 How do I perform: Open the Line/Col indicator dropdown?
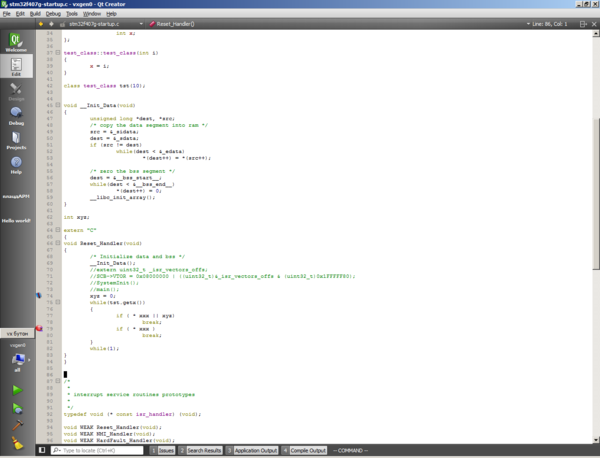[547, 24]
